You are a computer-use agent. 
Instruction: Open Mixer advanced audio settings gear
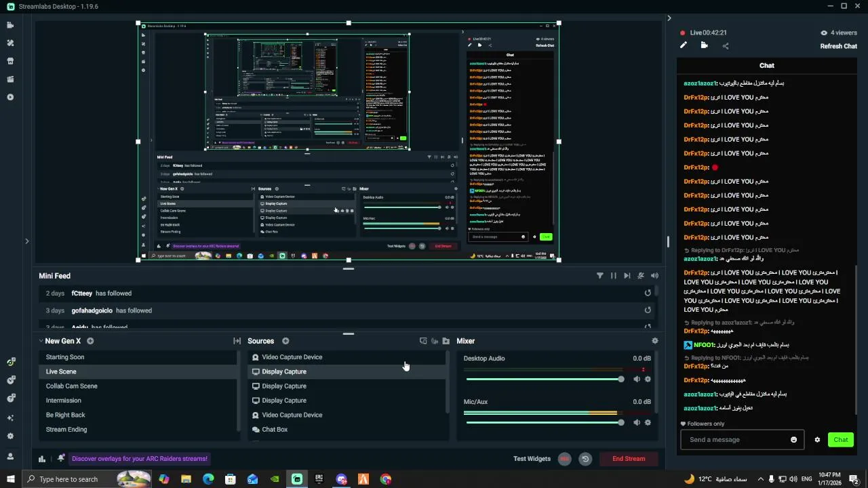pyautogui.click(x=654, y=341)
